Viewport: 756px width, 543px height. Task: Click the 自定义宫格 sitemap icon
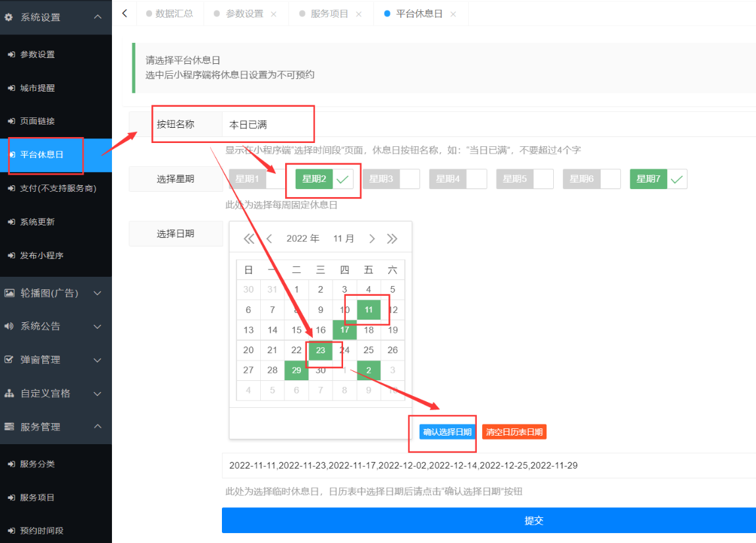coord(9,393)
